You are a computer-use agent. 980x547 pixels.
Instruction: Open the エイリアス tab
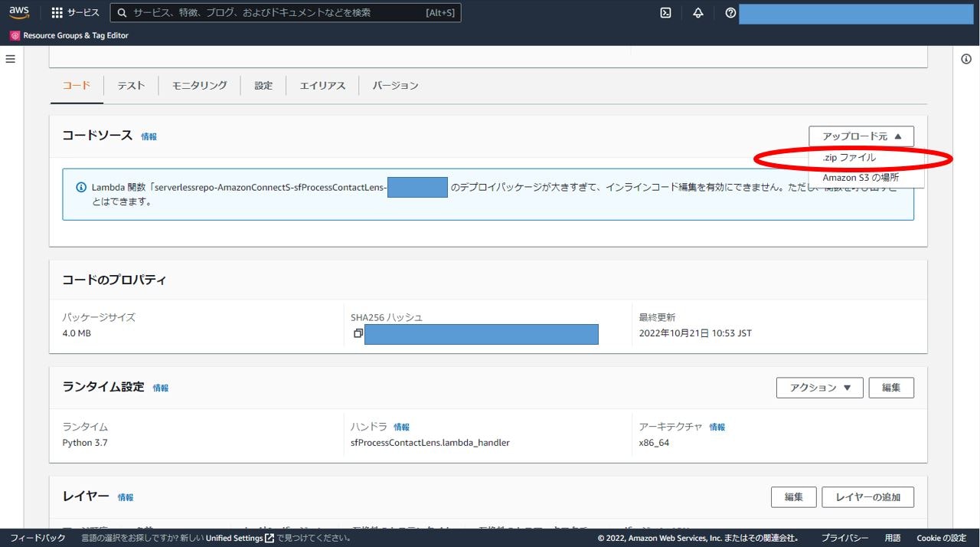click(x=322, y=85)
